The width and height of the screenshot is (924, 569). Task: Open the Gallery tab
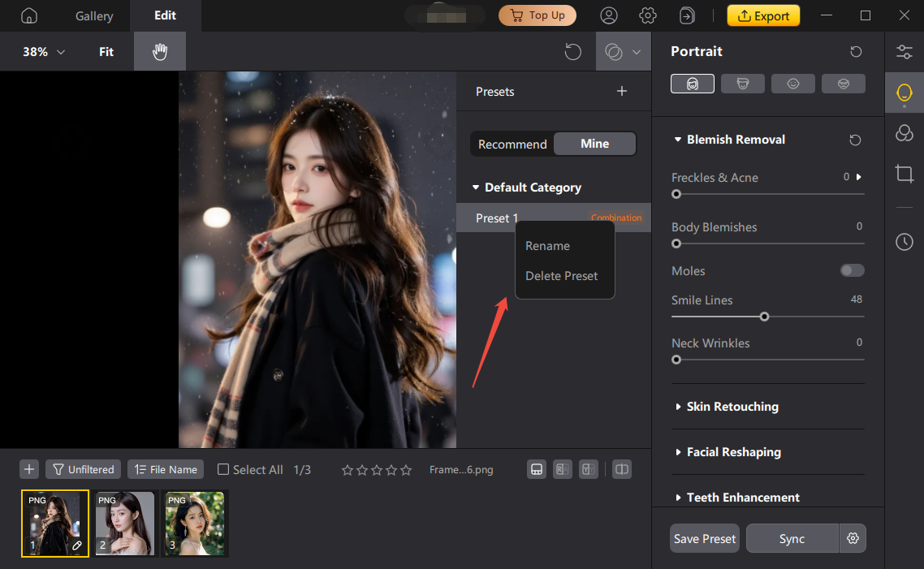94,16
